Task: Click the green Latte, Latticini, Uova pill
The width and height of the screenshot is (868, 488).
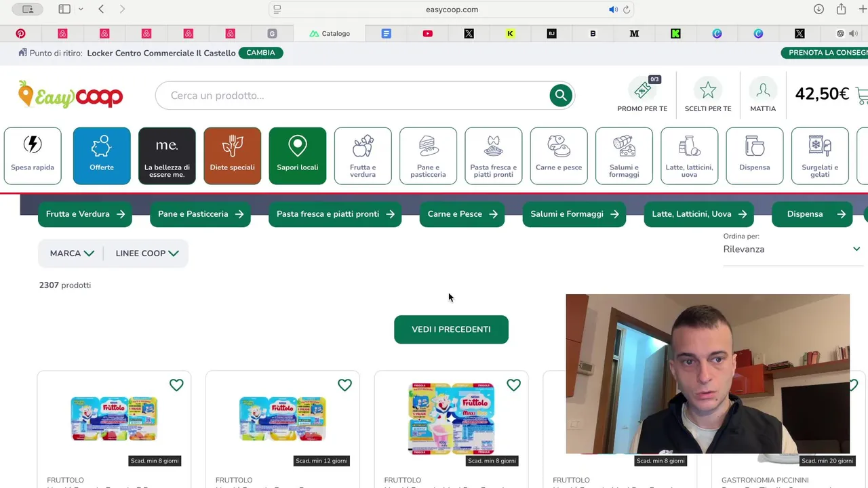Action: tap(698, 214)
